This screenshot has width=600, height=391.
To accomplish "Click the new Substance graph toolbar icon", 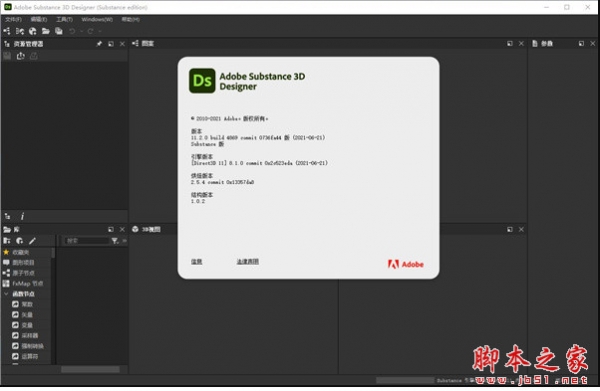I will click(7, 31).
